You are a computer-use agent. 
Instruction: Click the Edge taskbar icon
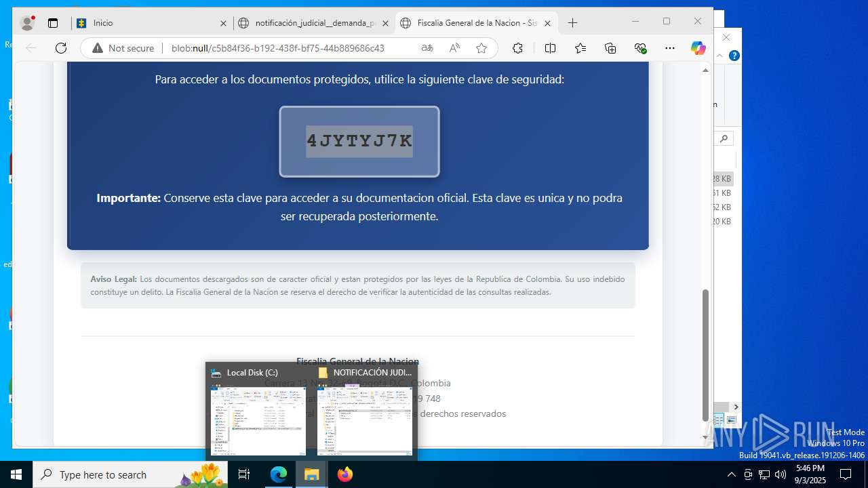[x=279, y=474]
